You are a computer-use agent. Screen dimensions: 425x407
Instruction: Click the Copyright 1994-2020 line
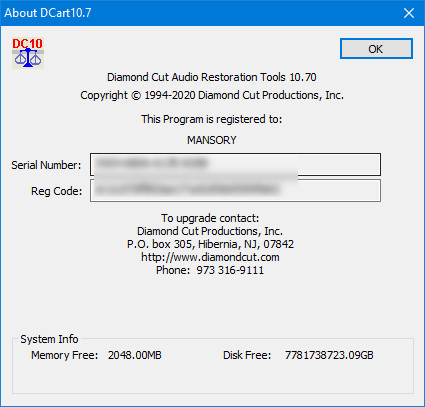[x=212, y=95]
